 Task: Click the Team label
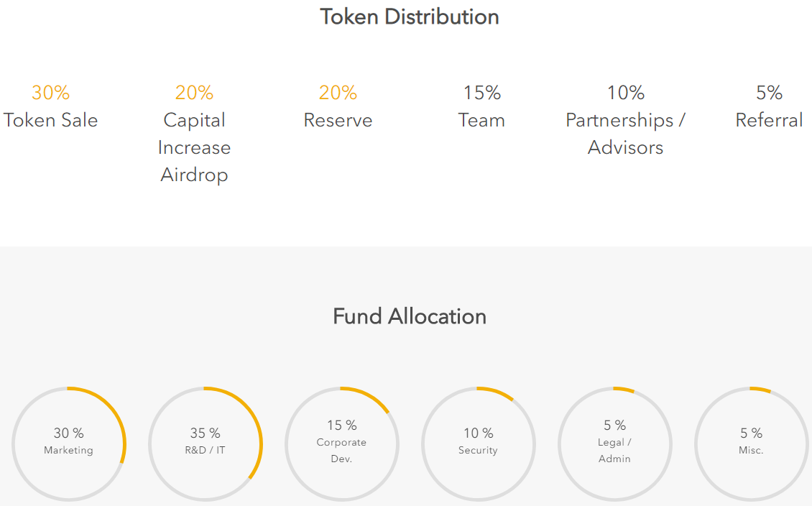point(481,120)
